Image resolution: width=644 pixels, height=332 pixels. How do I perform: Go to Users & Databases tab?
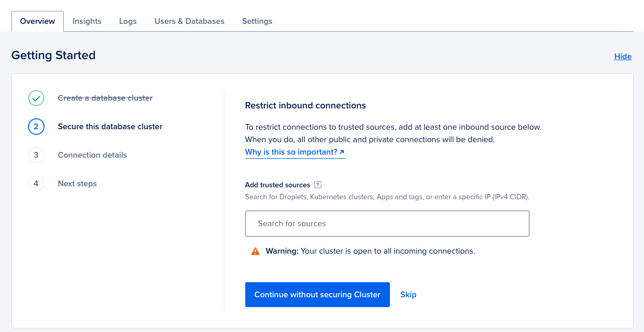coord(189,21)
